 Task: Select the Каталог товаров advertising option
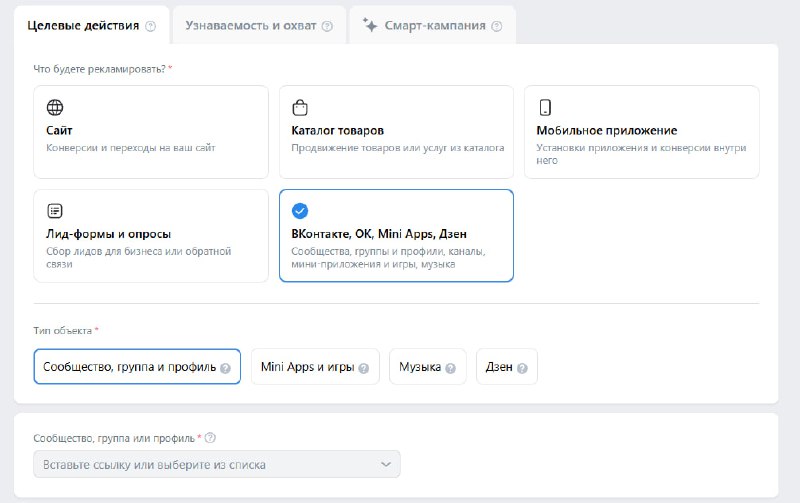[396, 132]
